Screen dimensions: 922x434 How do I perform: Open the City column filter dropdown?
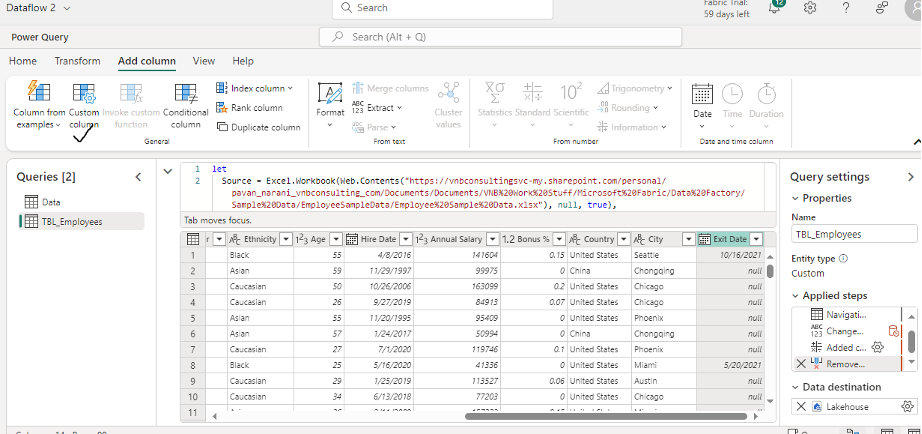coord(689,239)
